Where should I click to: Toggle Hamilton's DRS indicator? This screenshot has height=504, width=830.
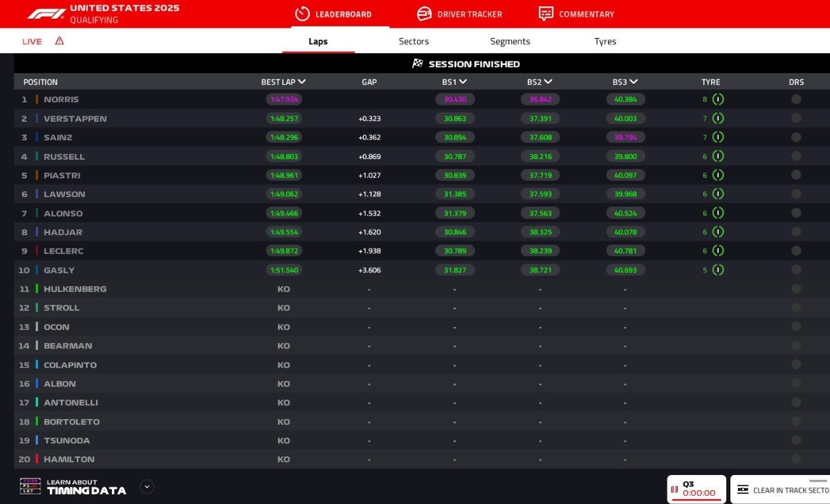click(x=796, y=459)
